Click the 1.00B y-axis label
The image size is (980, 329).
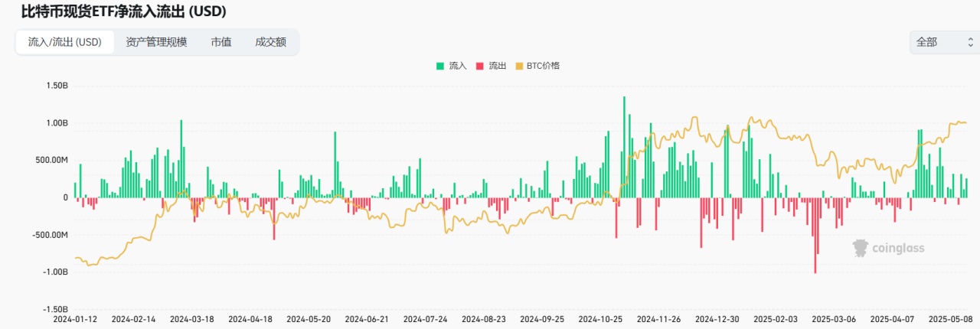pos(57,122)
